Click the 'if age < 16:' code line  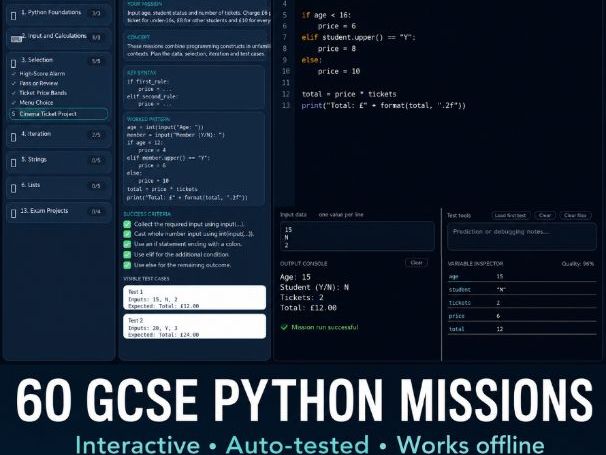click(x=327, y=15)
